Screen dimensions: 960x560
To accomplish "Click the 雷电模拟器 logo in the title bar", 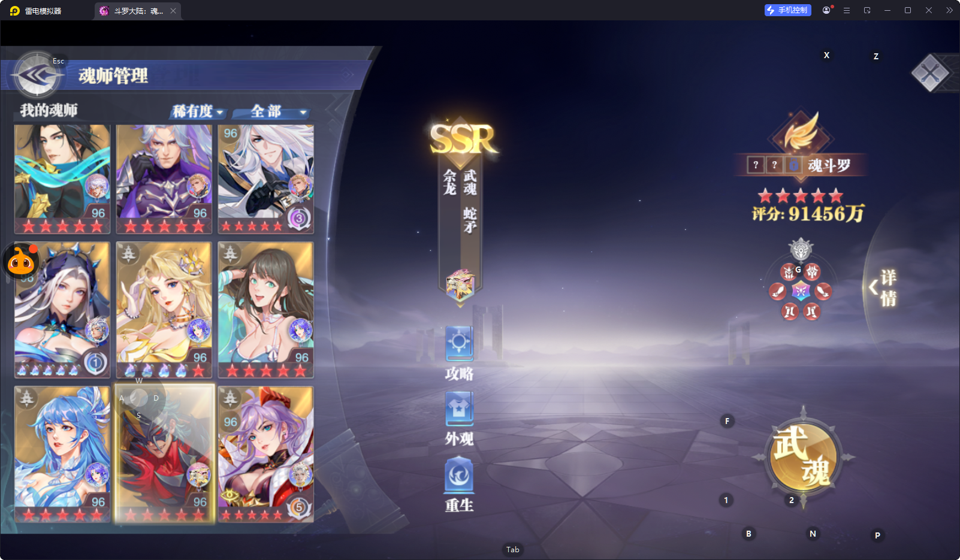I will pyautogui.click(x=15, y=11).
